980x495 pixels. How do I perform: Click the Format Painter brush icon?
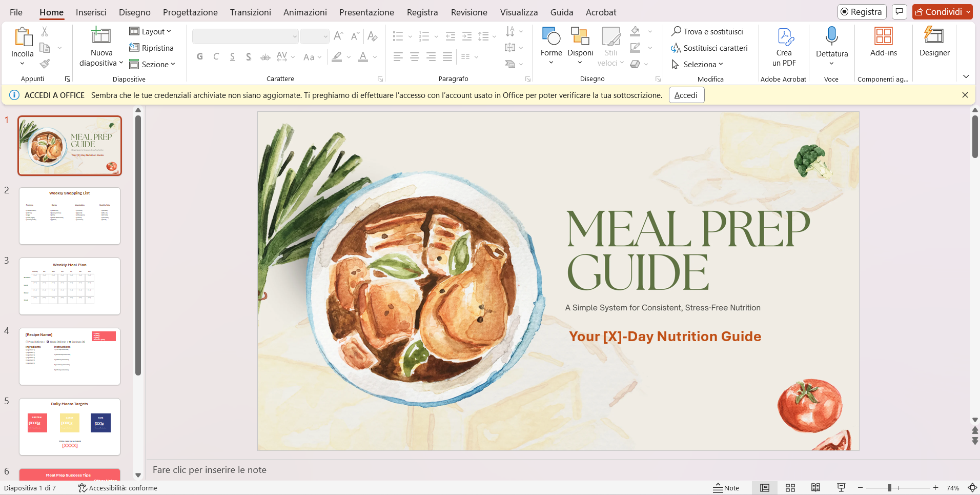(45, 64)
